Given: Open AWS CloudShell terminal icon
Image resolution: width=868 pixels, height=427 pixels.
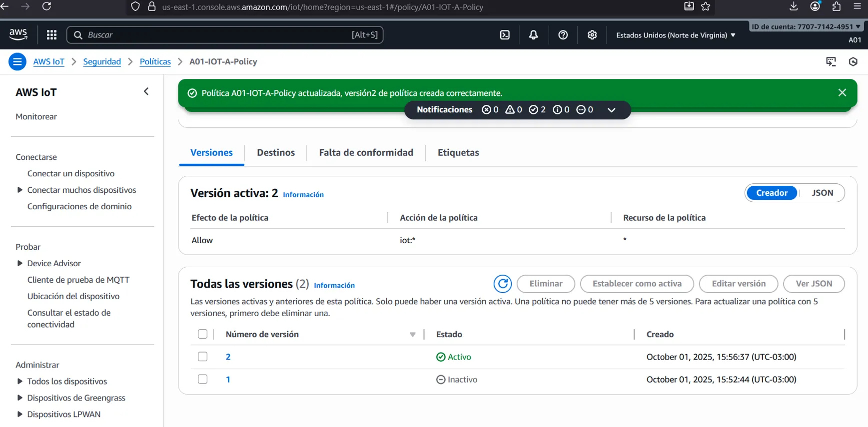Looking at the screenshot, I should pos(505,35).
